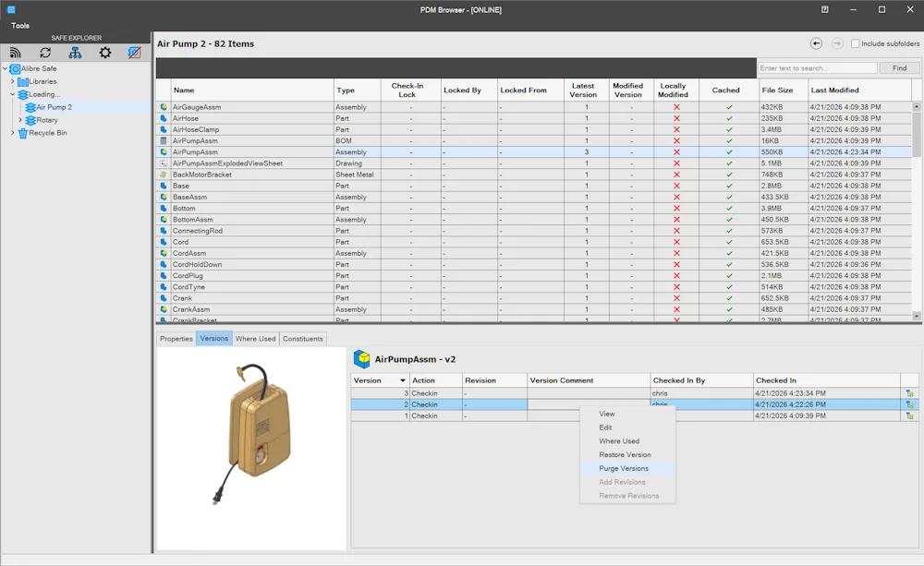Click the icon at the end of version 3 row

click(910, 393)
